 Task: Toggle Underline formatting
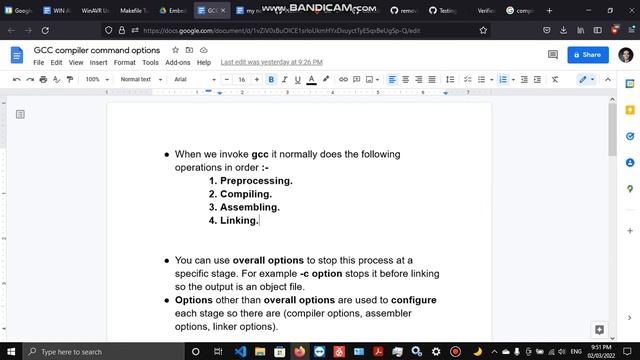click(x=298, y=80)
